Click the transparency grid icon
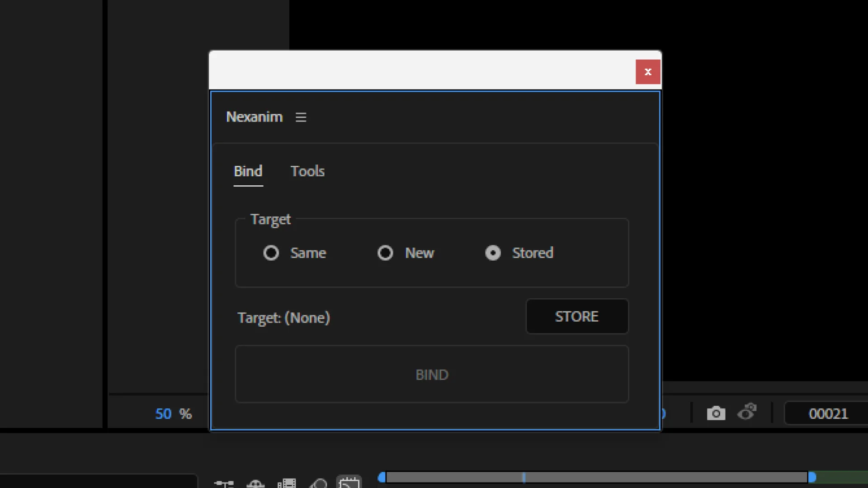The height and width of the screenshot is (488, 868). click(255, 483)
